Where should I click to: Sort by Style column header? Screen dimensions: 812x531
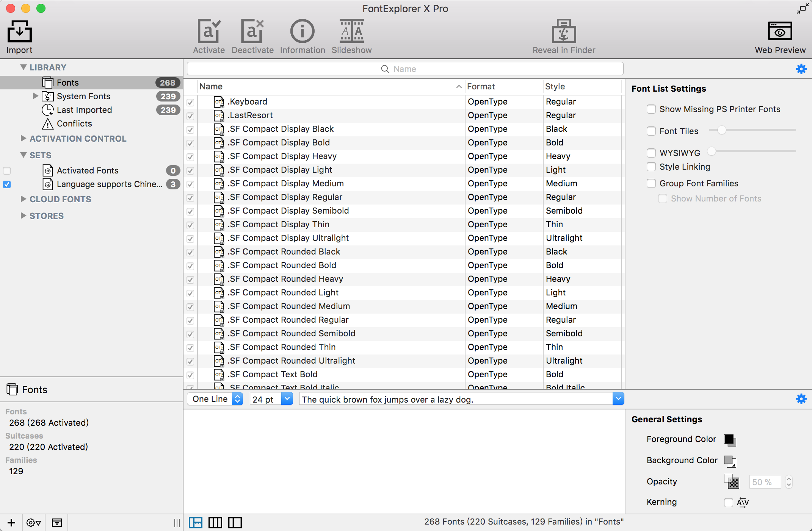(x=582, y=86)
